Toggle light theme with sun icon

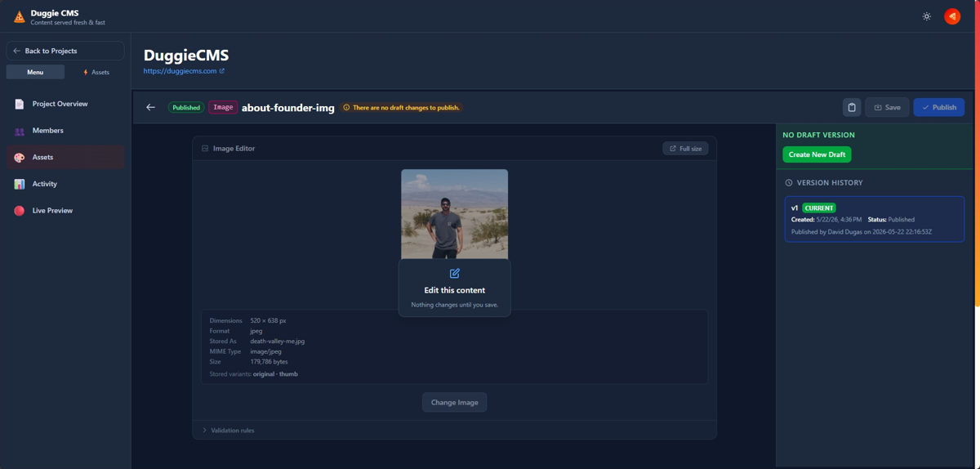pos(926,16)
